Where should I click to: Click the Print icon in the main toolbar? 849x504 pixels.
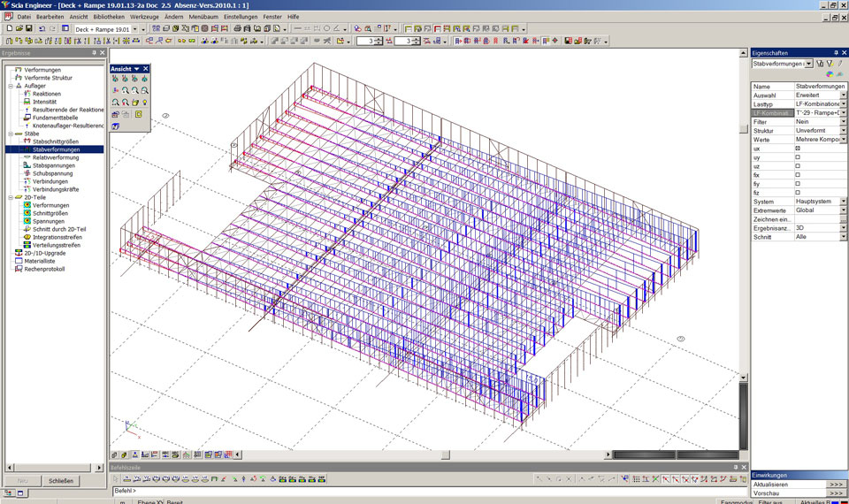[x=238, y=28]
